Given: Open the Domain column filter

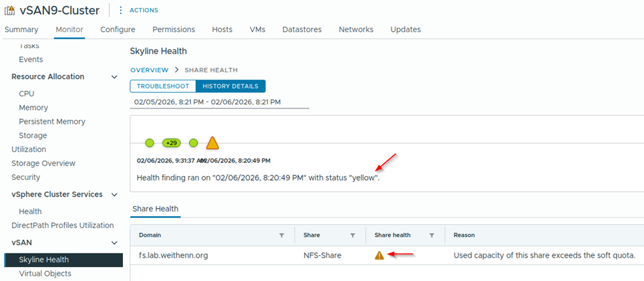Looking at the screenshot, I should [281, 236].
